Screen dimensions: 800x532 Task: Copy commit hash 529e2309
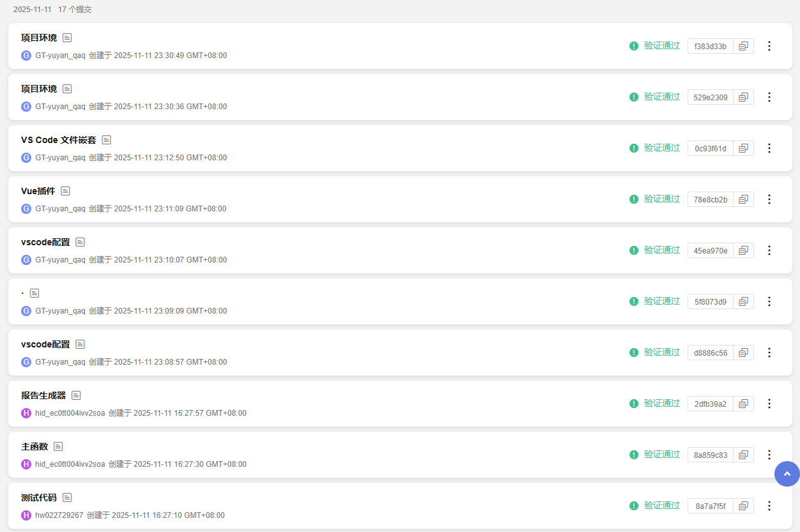(743, 97)
